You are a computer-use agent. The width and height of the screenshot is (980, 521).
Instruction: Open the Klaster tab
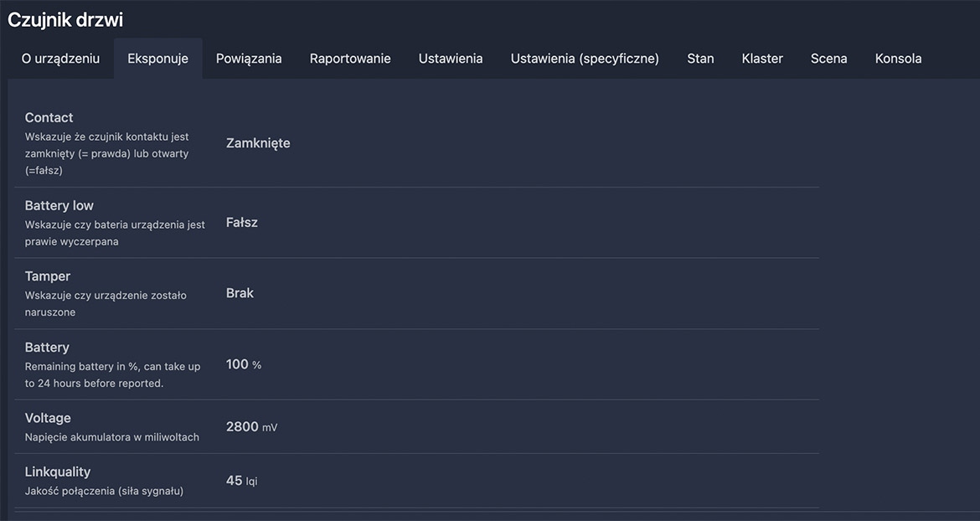click(x=762, y=59)
